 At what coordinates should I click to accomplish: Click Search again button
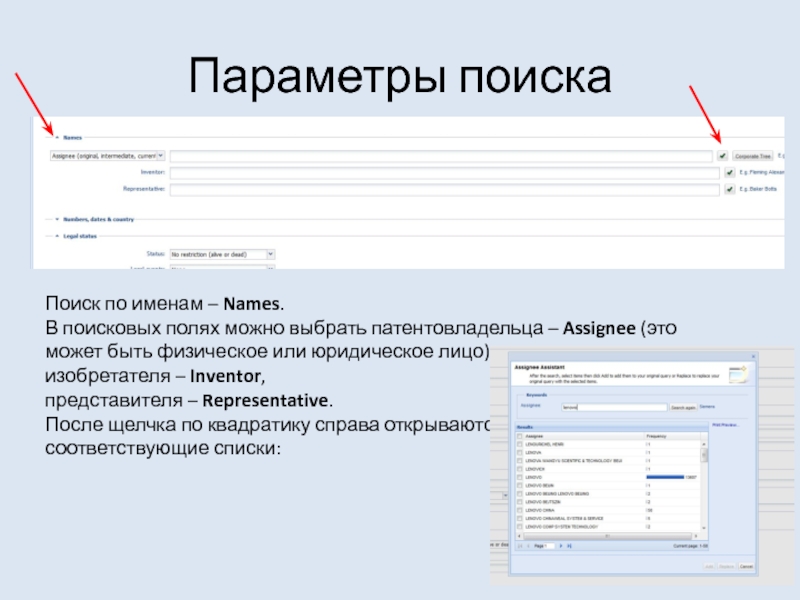coord(683,408)
